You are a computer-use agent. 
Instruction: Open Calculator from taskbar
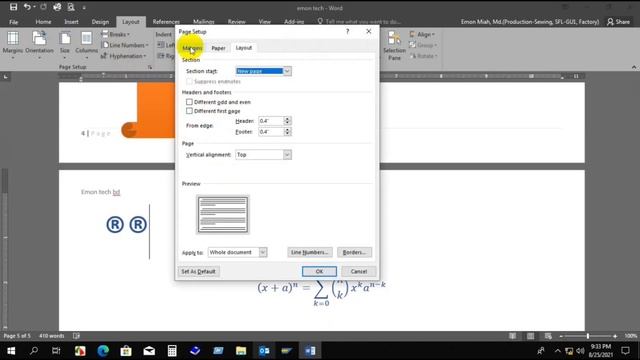(x=172, y=351)
